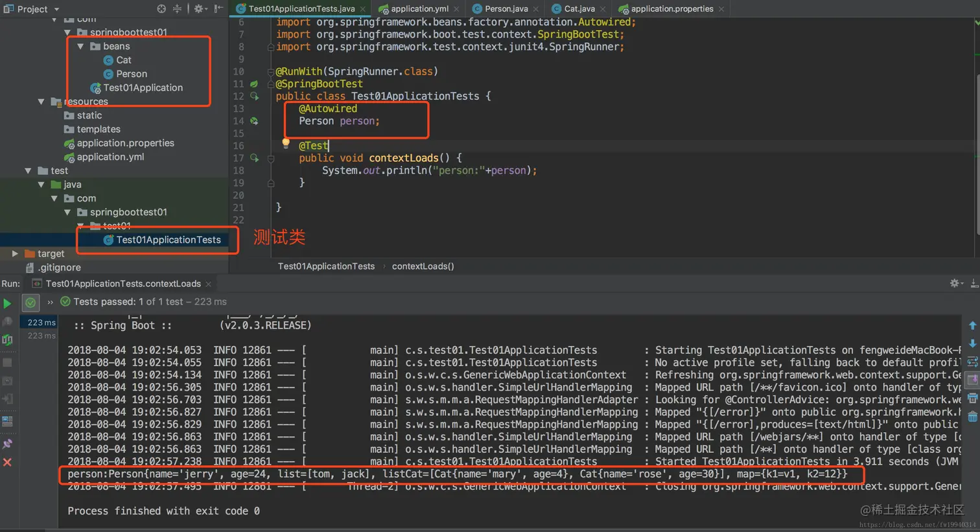Close the Run tab with the red X icon
This screenshot has height=532, width=980.
coord(7,462)
